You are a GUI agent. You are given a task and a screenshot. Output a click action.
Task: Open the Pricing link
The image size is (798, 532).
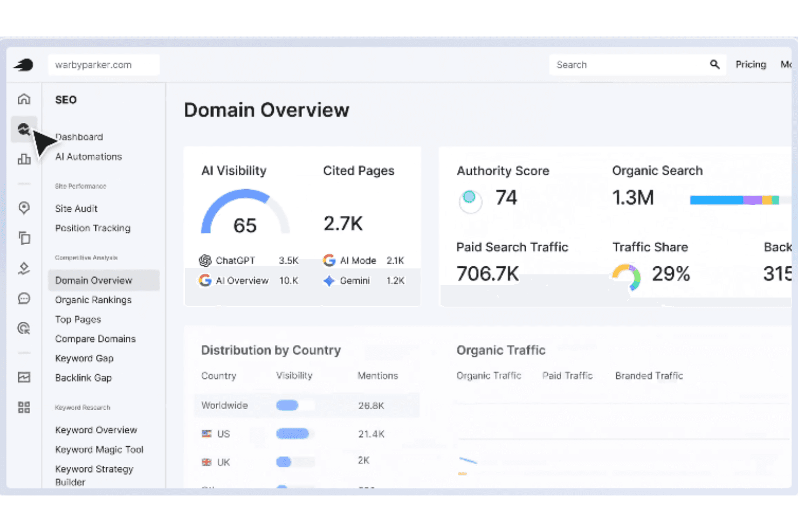pyautogui.click(x=751, y=65)
